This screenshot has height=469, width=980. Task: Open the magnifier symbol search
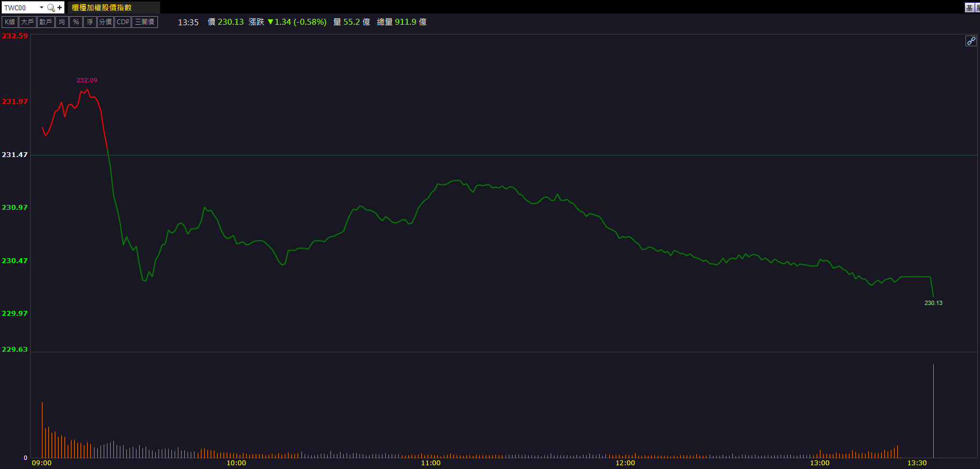click(51, 8)
